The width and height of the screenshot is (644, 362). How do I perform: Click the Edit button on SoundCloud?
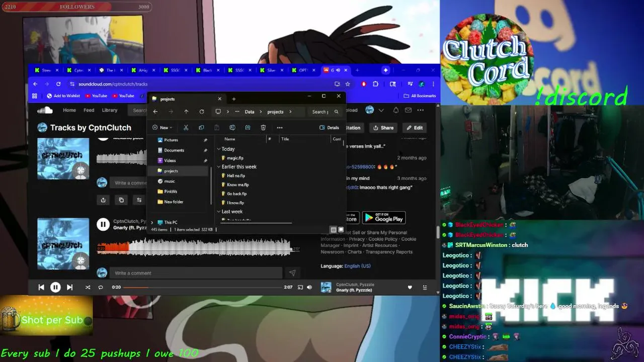point(415,128)
